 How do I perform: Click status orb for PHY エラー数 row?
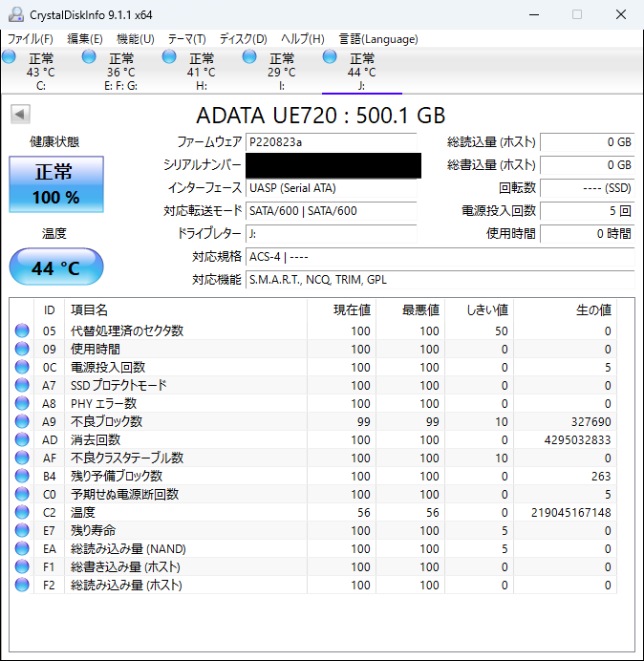pyautogui.click(x=22, y=403)
